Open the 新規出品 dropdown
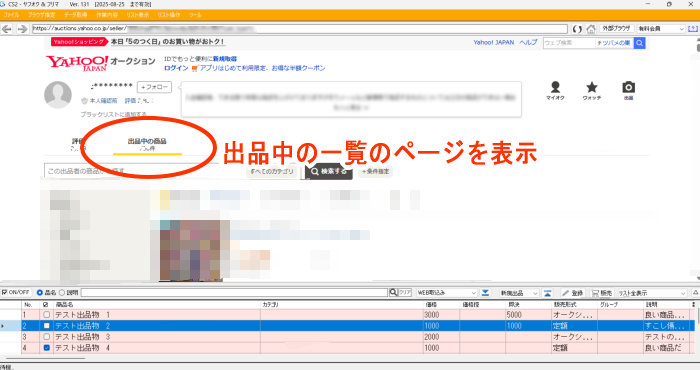700x370 pixels. point(535,293)
